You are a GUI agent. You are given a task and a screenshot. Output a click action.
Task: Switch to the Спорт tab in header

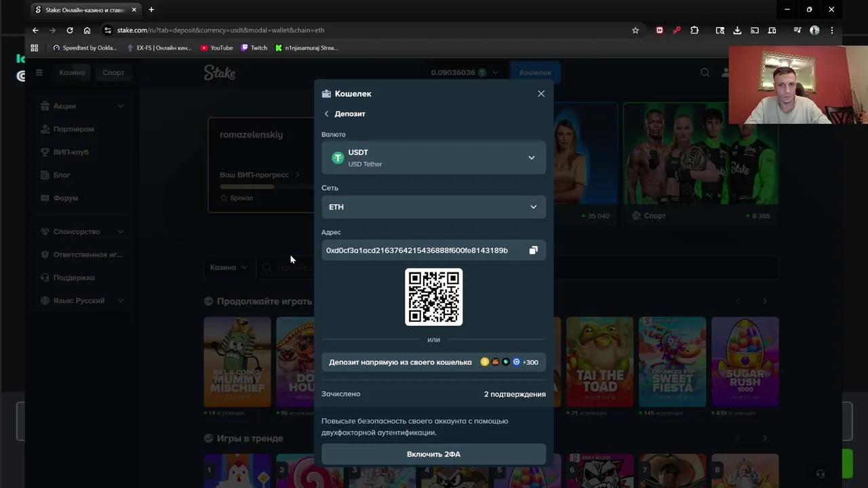coord(113,73)
